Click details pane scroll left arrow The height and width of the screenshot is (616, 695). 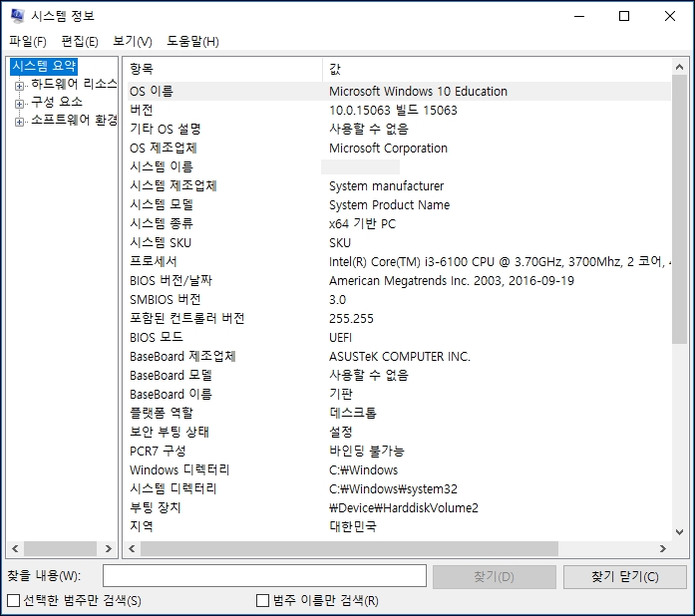pos(132,548)
